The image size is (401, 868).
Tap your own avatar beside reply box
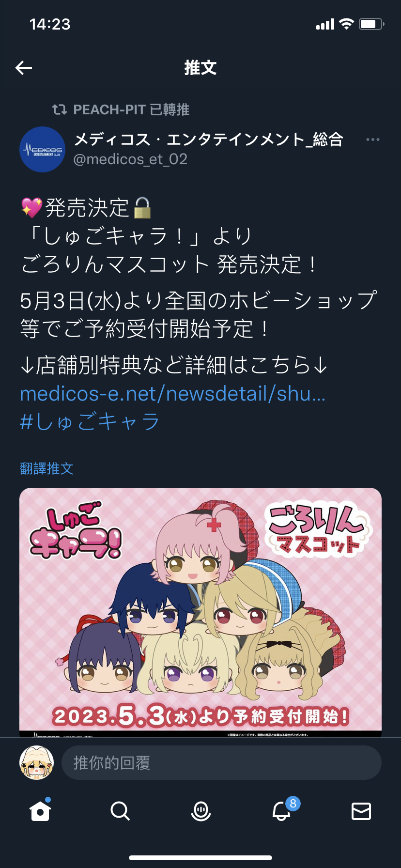(x=36, y=763)
